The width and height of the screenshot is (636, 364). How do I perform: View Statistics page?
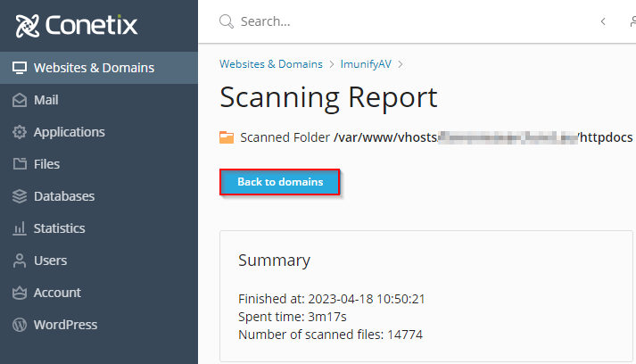[x=99, y=228]
